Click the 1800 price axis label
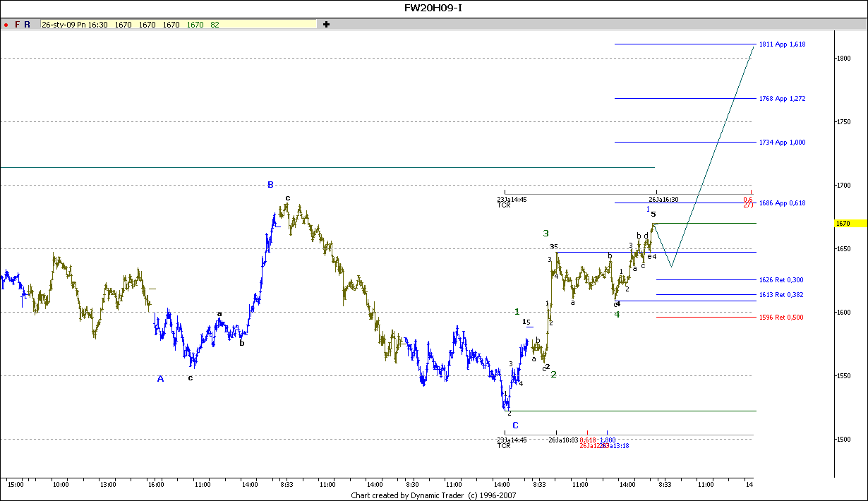 [x=843, y=59]
